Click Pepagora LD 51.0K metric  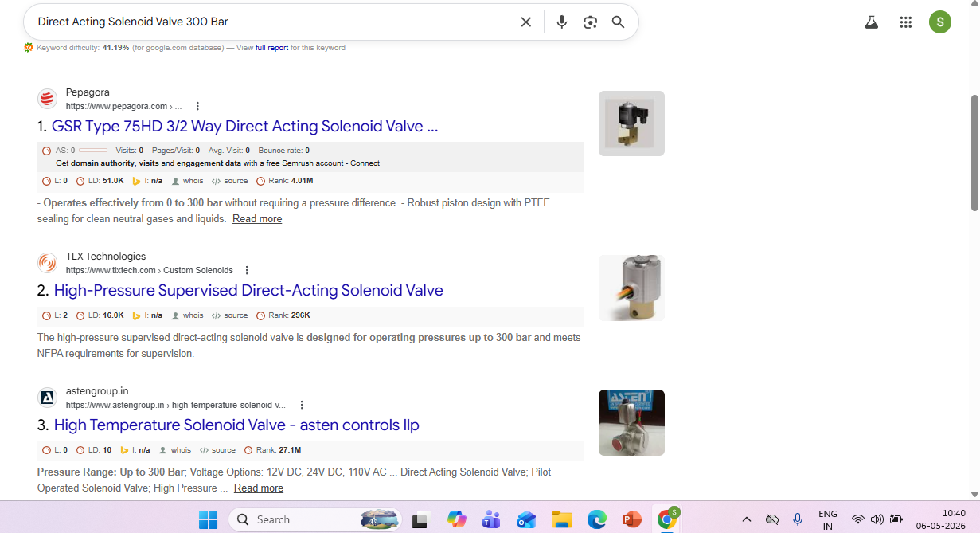(100, 181)
